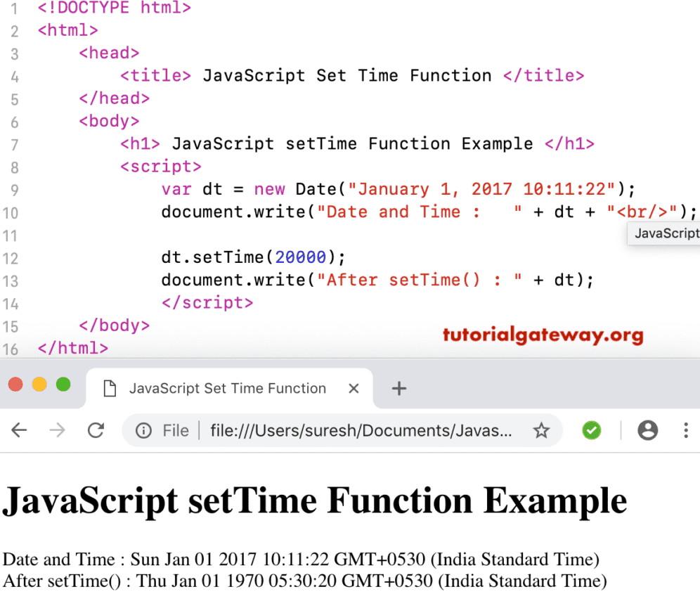Image resolution: width=700 pixels, height=594 pixels.
Task: Select line number 9 in the code listing
Action: (x=15, y=189)
